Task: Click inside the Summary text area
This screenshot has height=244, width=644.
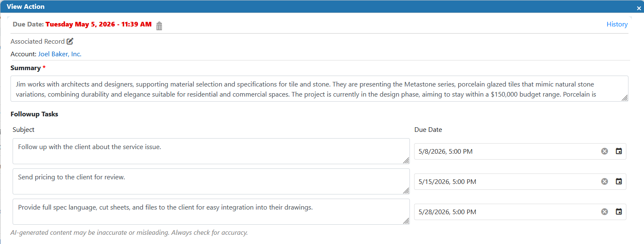Action: 319,89
